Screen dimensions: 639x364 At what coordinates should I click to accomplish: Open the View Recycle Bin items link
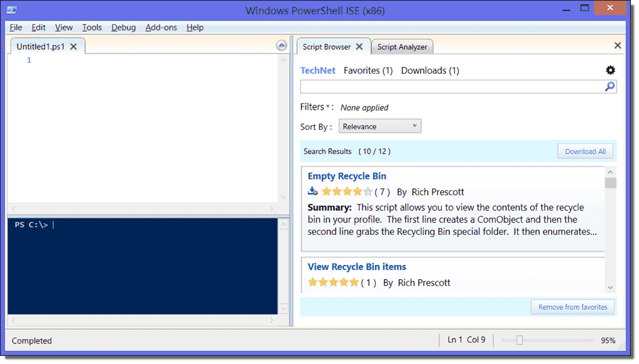[x=356, y=267]
